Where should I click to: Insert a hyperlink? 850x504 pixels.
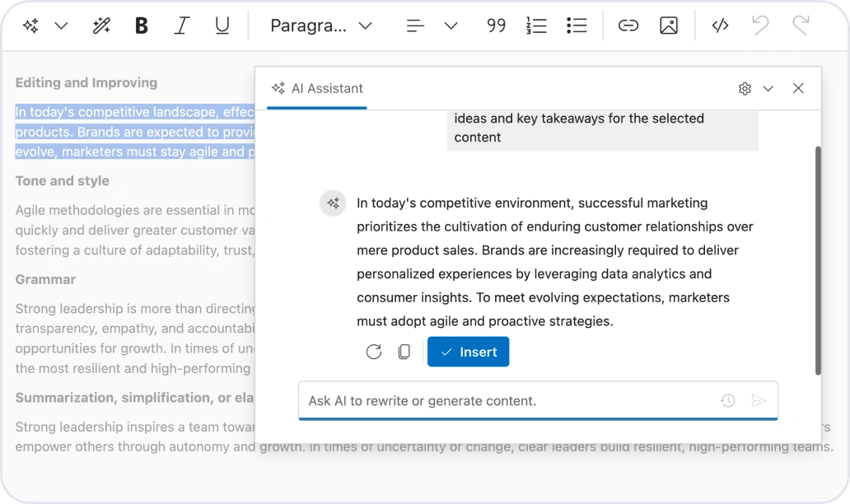pos(628,26)
